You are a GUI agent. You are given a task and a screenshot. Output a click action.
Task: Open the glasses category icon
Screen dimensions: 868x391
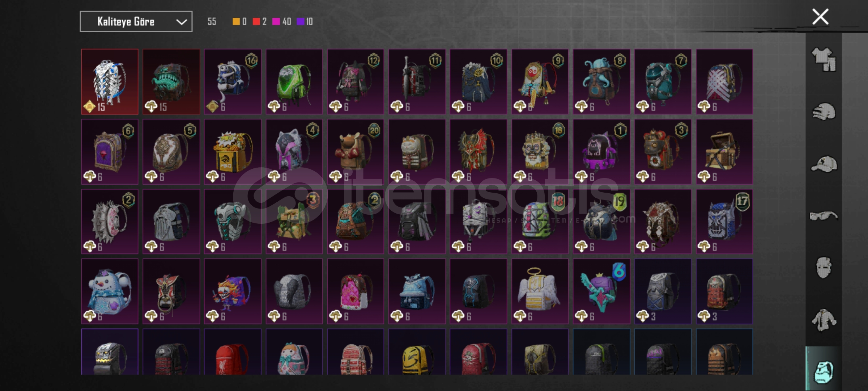coord(824,216)
